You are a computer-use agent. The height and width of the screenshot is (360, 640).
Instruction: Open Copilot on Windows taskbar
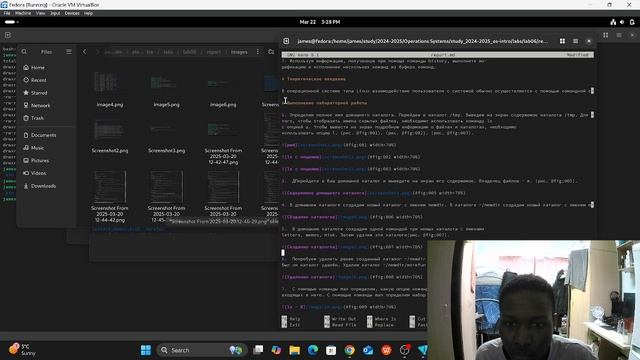point(276,350)
